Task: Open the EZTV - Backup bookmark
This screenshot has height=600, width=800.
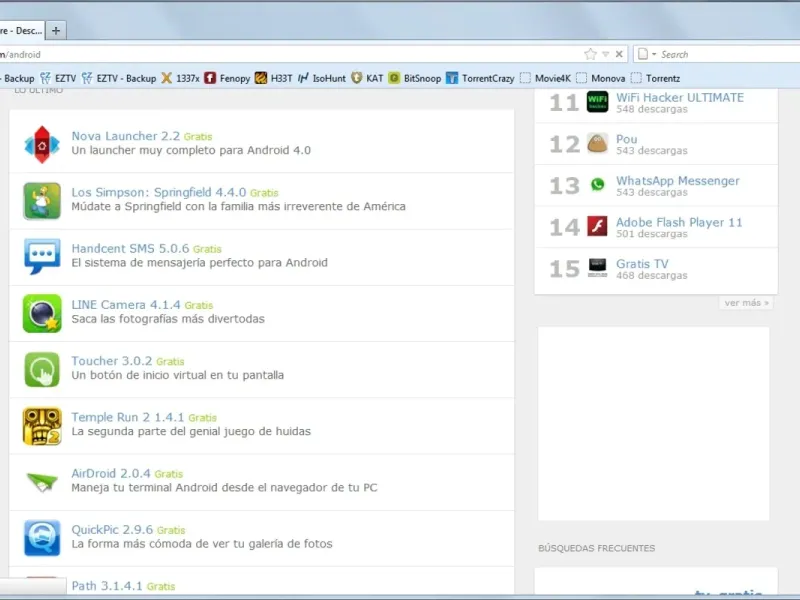Action: [x=119, y=78]
